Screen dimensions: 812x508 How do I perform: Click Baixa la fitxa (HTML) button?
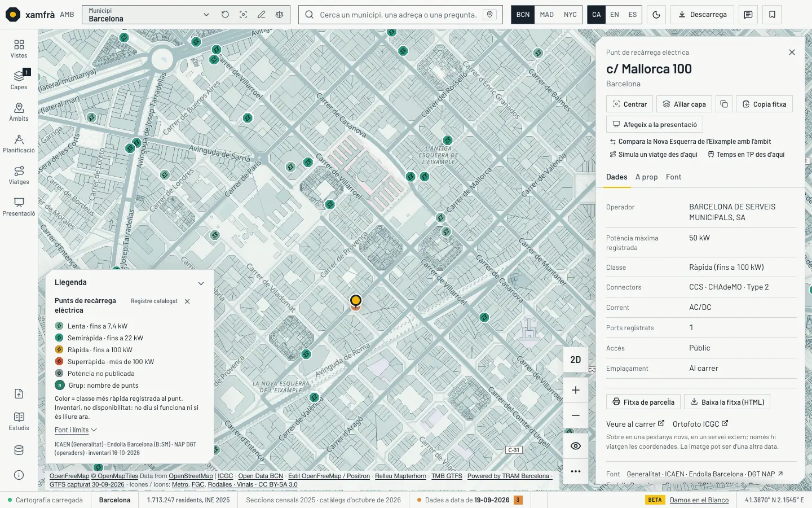(727, 402)
